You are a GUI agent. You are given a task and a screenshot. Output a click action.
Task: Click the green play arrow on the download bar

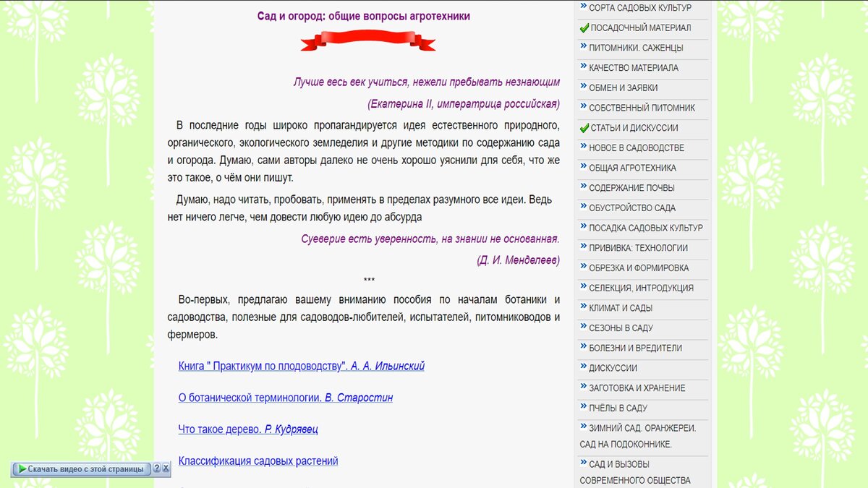click(20, 468)
